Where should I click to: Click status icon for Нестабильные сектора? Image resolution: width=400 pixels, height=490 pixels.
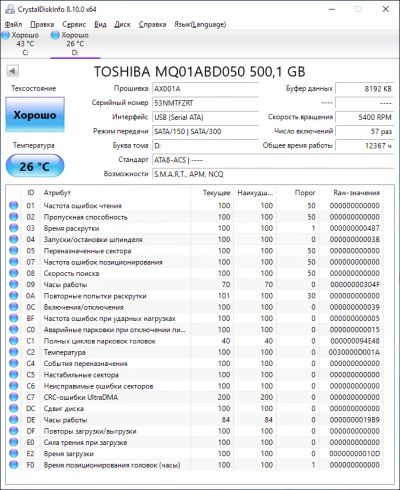pyautogui.click(x=14, y=375)
